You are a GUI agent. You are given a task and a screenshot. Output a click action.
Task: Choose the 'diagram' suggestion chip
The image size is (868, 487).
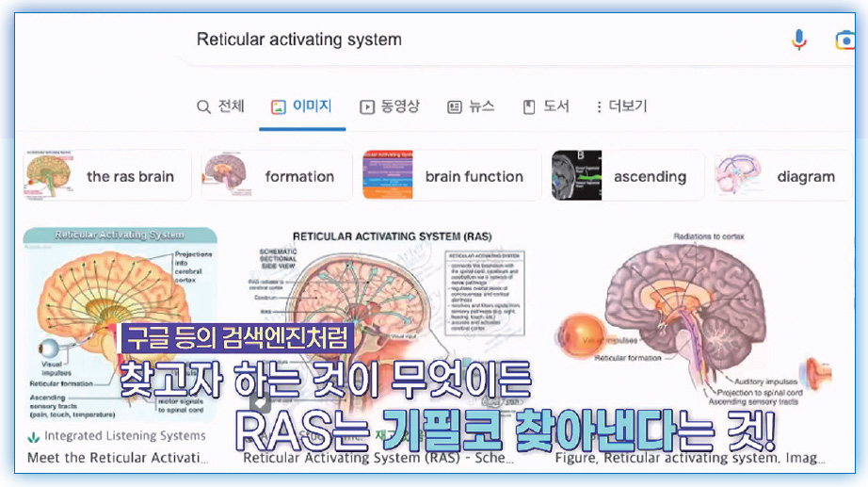(x=783, y=176)
